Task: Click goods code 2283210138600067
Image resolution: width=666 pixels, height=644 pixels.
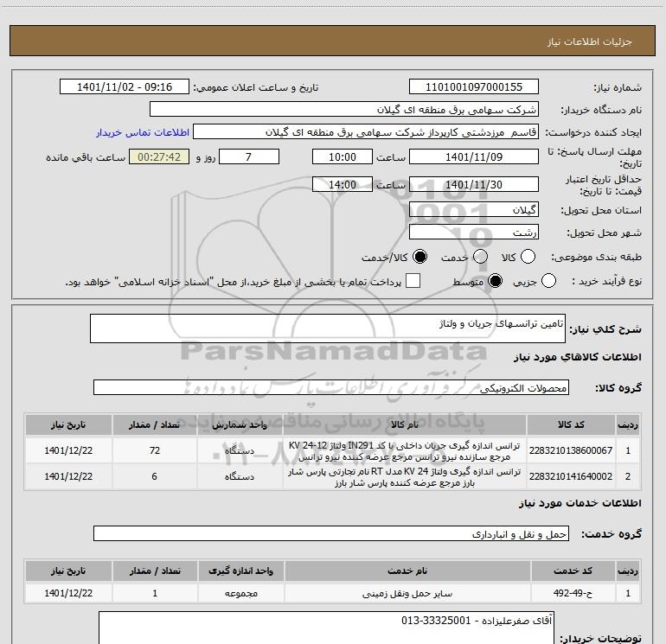Action: pos(571,451)
